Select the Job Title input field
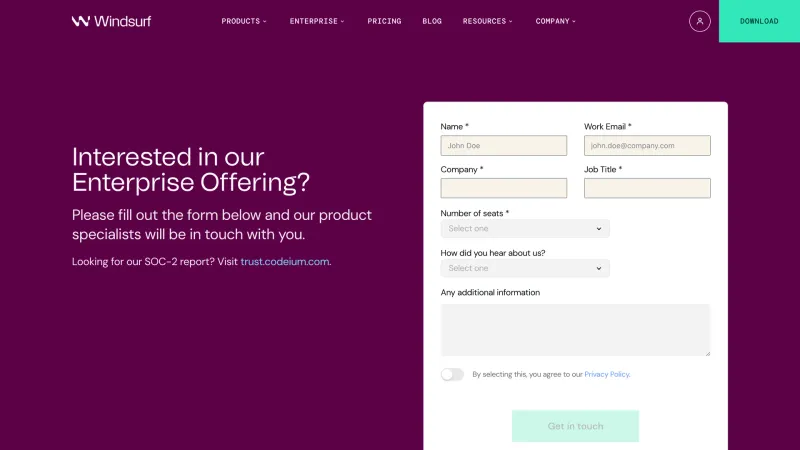Image resolution: width=800 pixels, height=450 pixels. (x=647, y=188)
